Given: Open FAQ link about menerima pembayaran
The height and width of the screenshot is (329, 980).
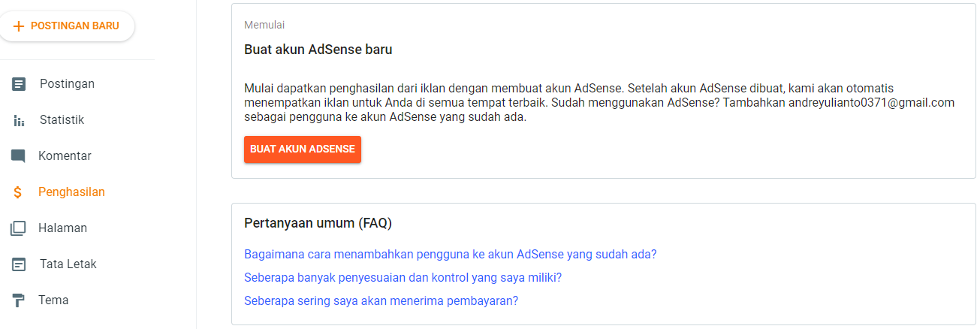Looking at the screenshot, I should tap(381, 300).
